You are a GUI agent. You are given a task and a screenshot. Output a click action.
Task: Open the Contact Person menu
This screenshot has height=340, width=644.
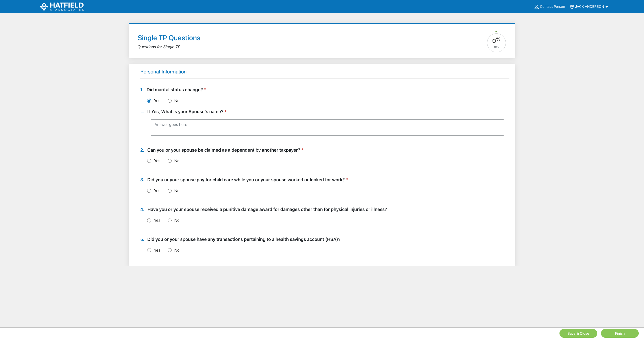click(x=549, y=6)
